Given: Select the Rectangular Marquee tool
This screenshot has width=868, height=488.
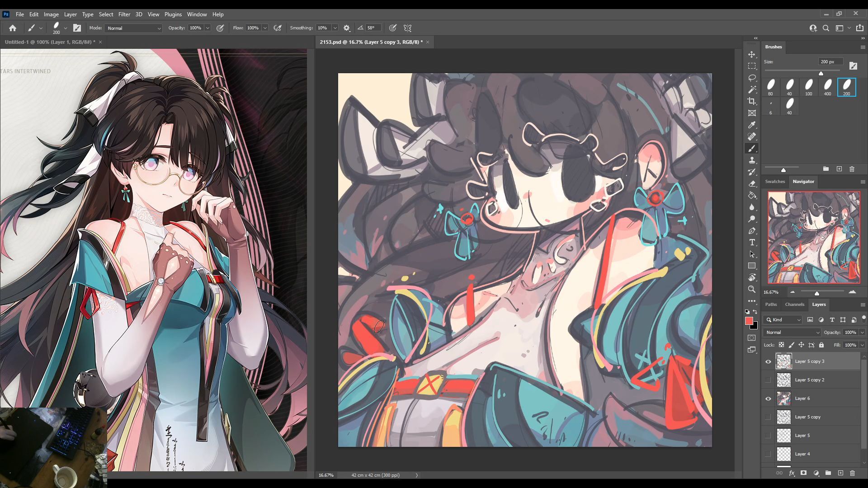Looking at the screenshot, I should (x=752, y=66).
